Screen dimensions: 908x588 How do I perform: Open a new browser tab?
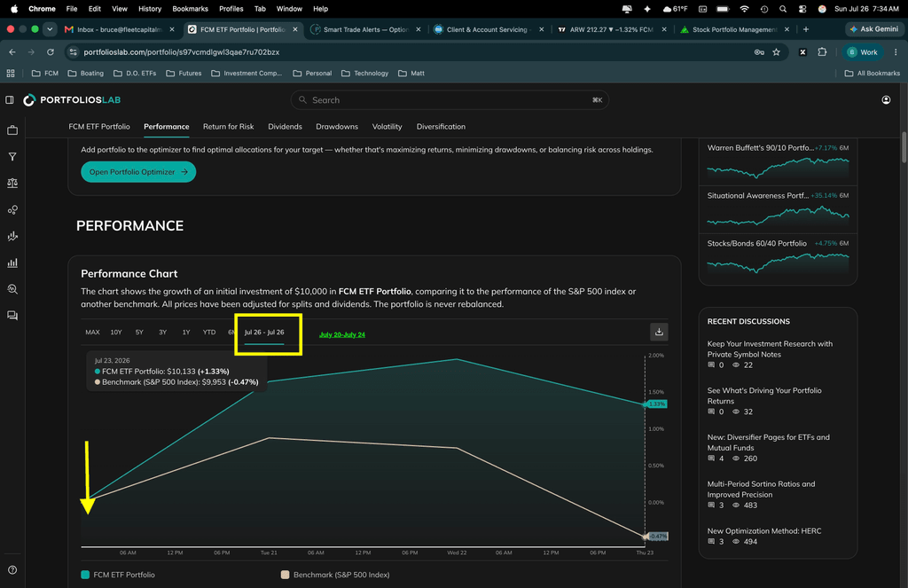point(805,29)
